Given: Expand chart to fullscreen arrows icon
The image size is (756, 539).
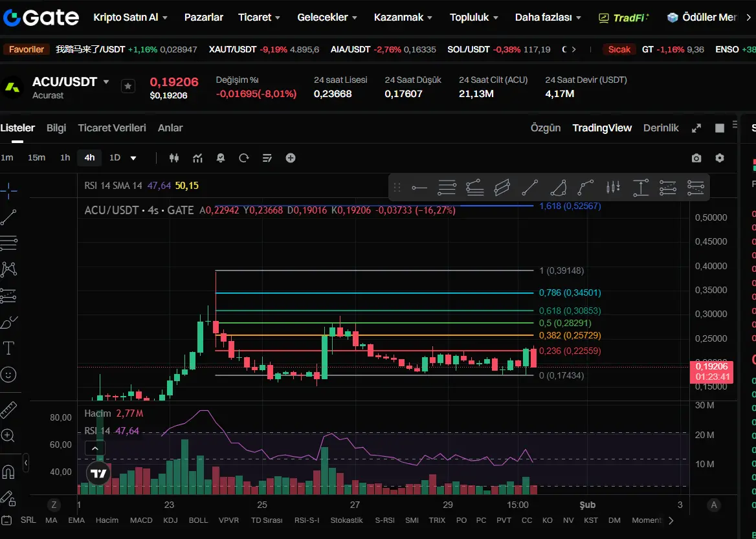Looking at the screenshot, I should coord(696,128).
